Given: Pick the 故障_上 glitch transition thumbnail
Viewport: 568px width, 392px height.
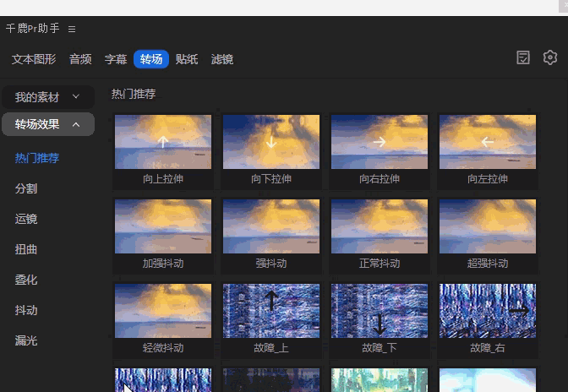Looking at the screenshot, I should pyautogui.click(x=271, y=311).
